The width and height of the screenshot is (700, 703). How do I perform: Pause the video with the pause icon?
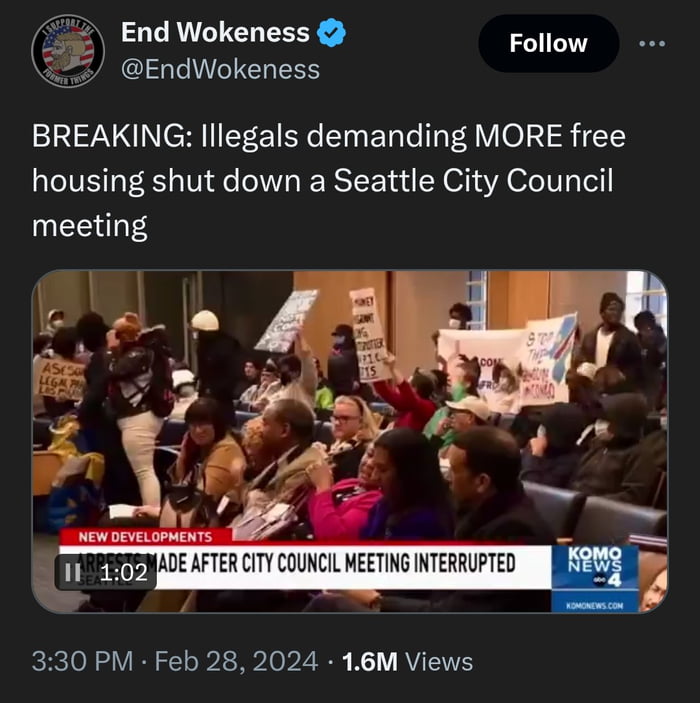(x=72, y=572)
